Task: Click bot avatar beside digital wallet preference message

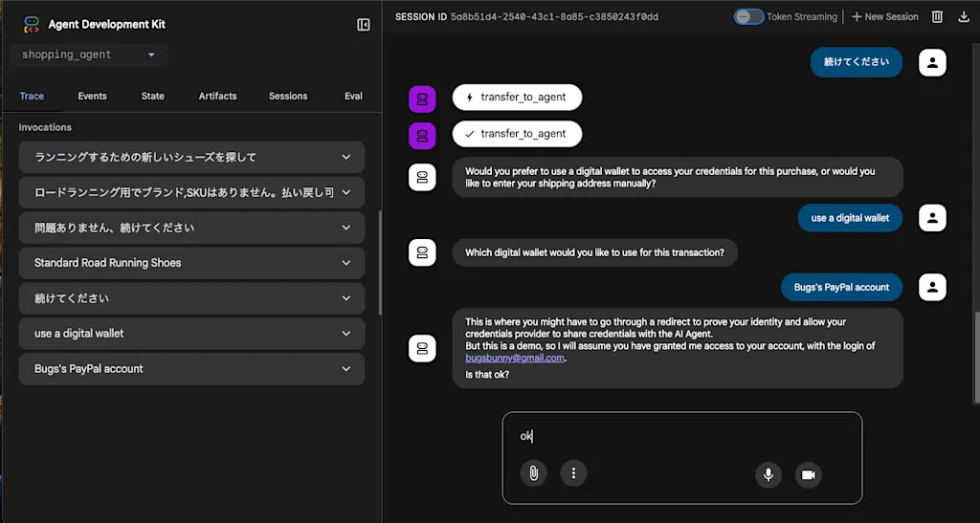Action: [x=422, y=177]
